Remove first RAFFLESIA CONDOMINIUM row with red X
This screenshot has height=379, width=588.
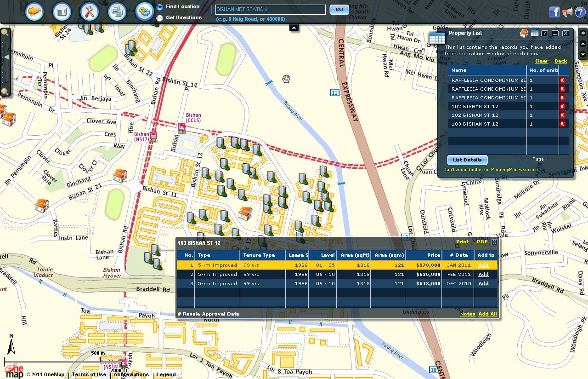(x=562, y=80)
